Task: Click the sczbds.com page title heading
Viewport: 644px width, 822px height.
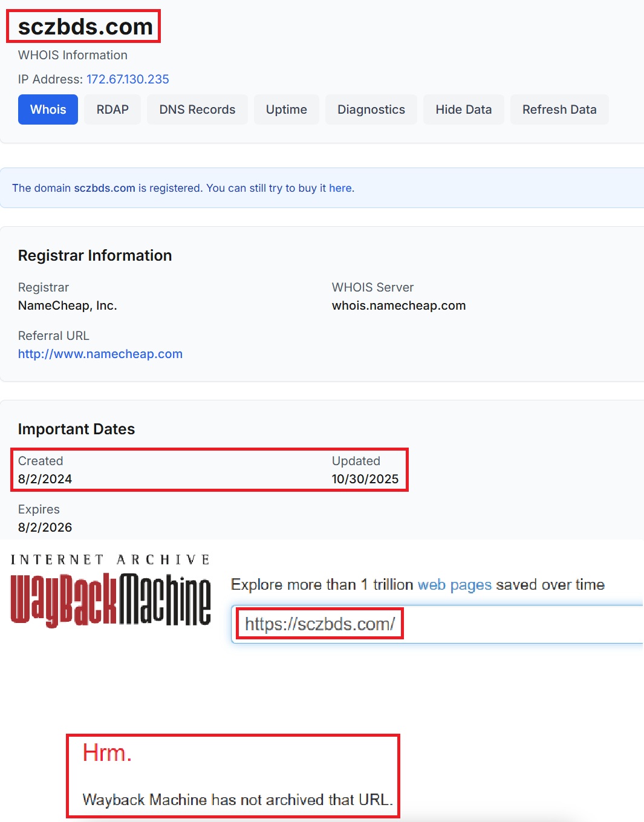Action: (x=83, y=26)
